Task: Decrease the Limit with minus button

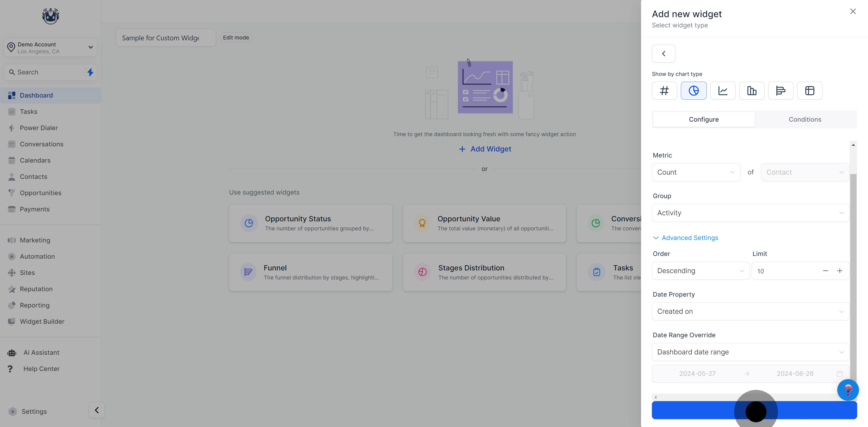Action: pos(826,271)
